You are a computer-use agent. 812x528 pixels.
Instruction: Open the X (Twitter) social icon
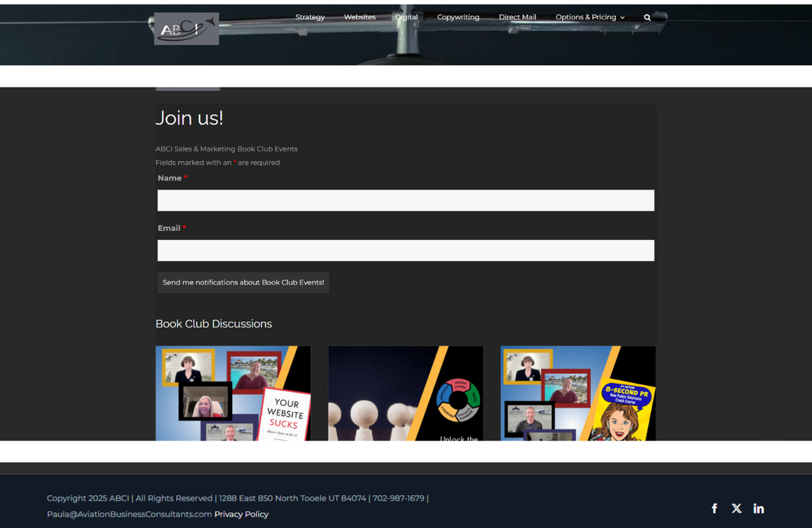click(736, 508)
